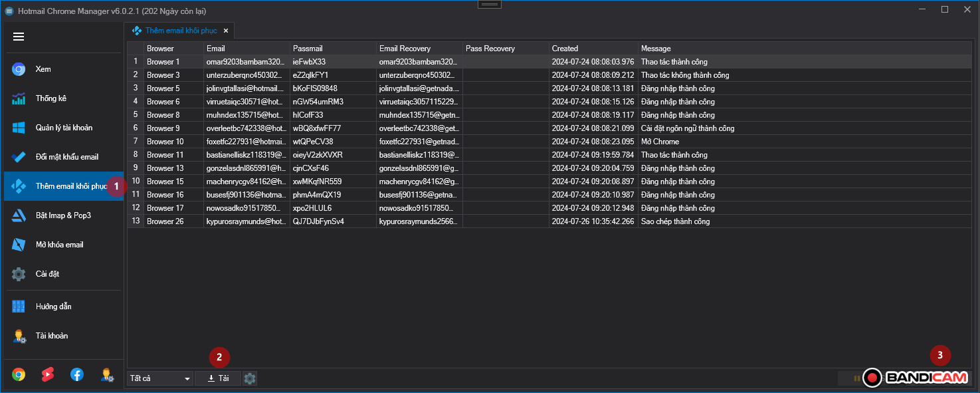Screen dimensions: 980x393
Task: Open Tài khoản account menu item
Action: (52, 336)
